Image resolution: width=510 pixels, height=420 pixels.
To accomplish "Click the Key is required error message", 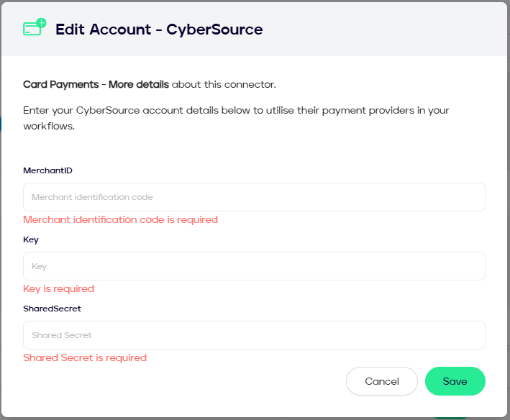I will (58, 288).
